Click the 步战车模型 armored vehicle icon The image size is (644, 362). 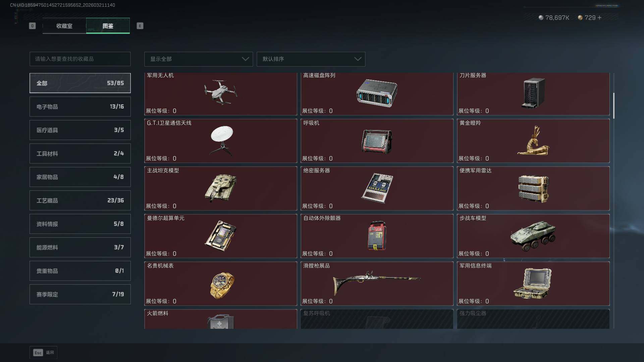click(533, 236)
